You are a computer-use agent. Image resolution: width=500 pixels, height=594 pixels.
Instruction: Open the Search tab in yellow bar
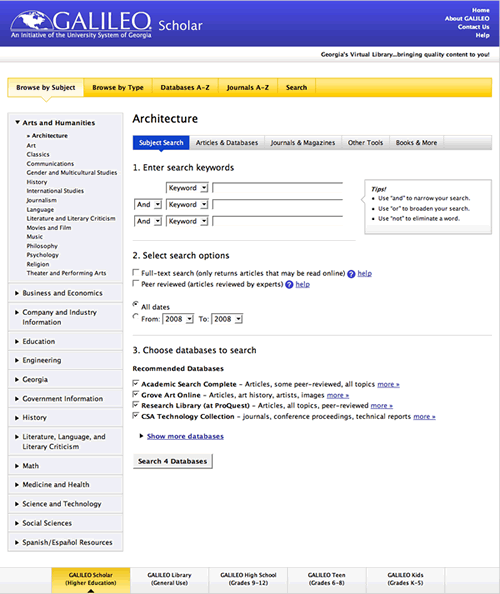click(x=296, y=88)
